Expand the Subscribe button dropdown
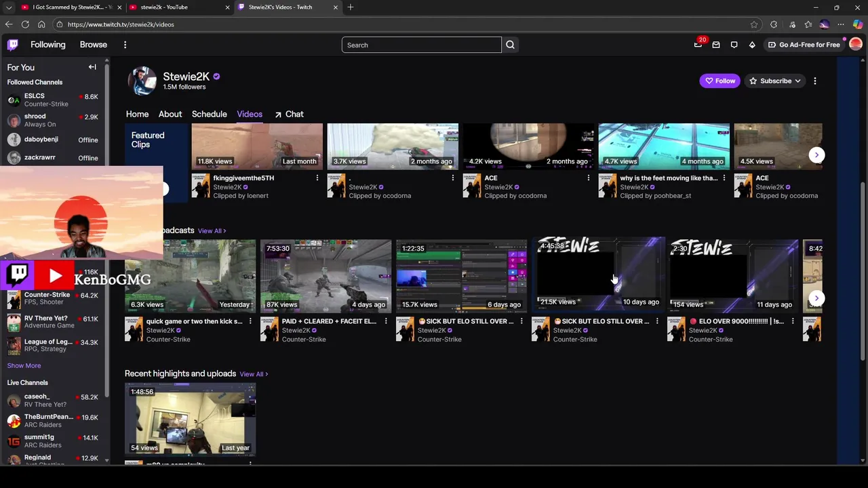Viewport: 868px width, 488px height. 797,81
